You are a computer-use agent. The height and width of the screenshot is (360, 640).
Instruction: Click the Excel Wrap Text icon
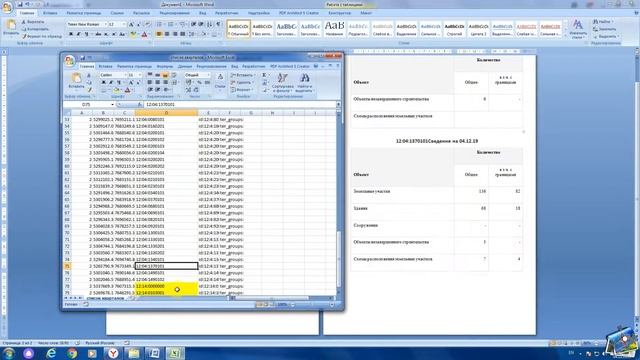tap(175, 75)
